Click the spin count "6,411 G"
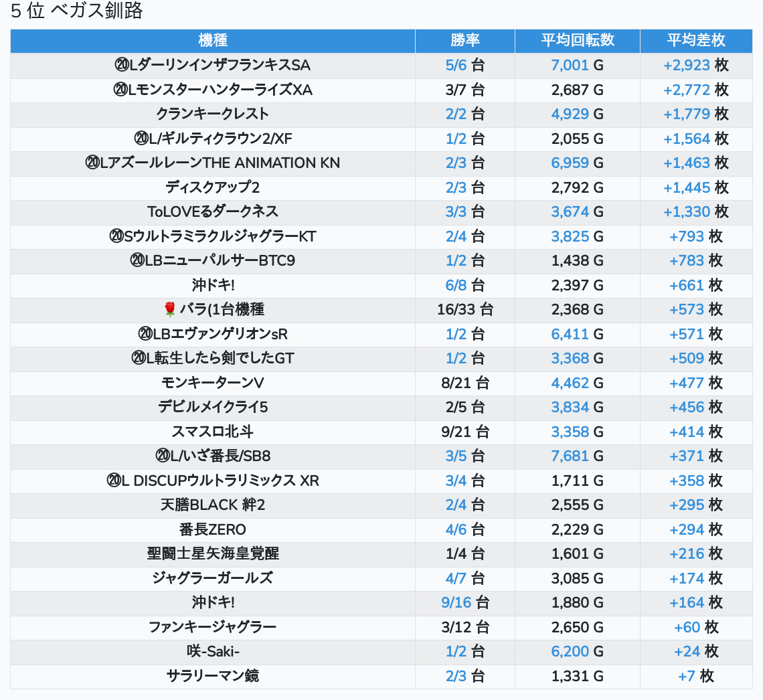Screen dimensions: 763x700 click(x=578, y=334)
